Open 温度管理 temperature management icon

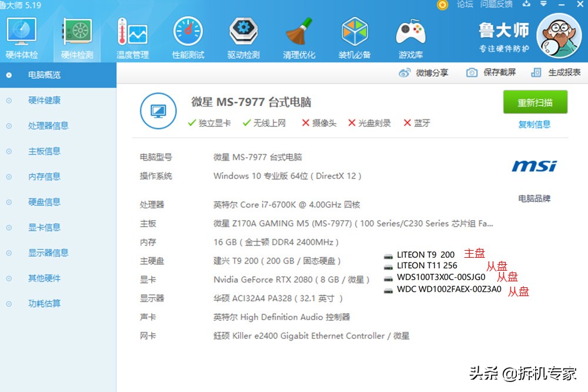(132, 35)
